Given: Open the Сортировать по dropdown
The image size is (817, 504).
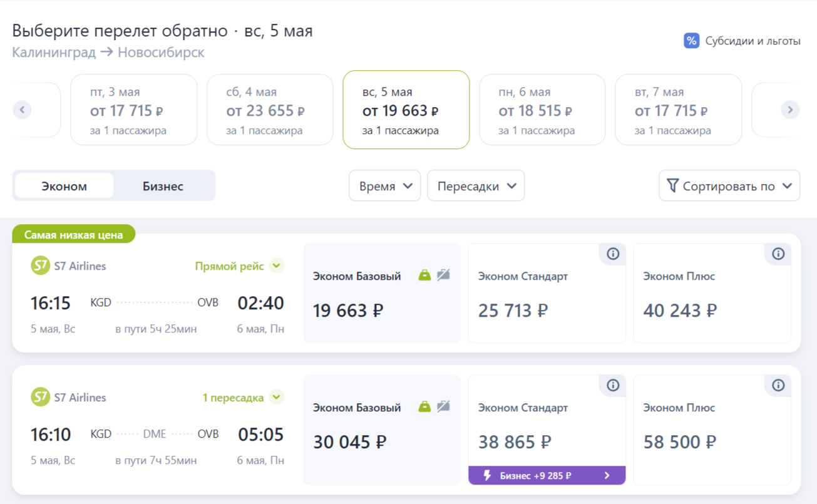Looking at the screenshot, I should click(x=729, y=186).
